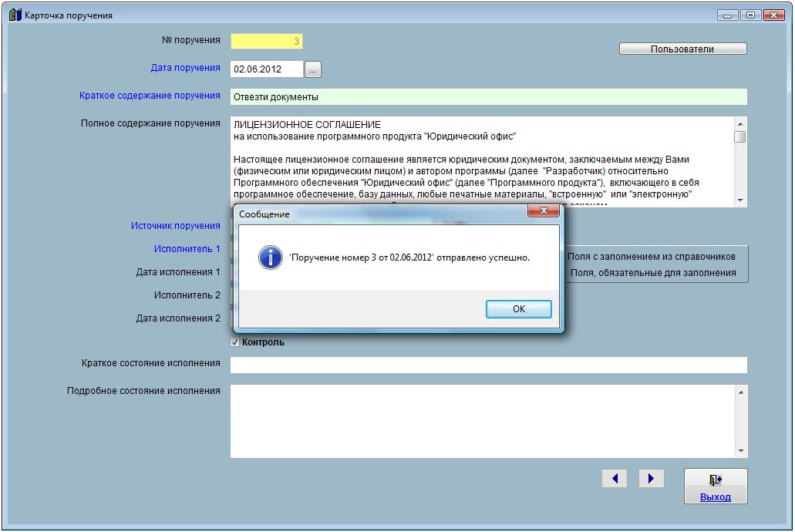Maximize the Карточка поручения window
The image size is (795, 532).
click(750, 15)
